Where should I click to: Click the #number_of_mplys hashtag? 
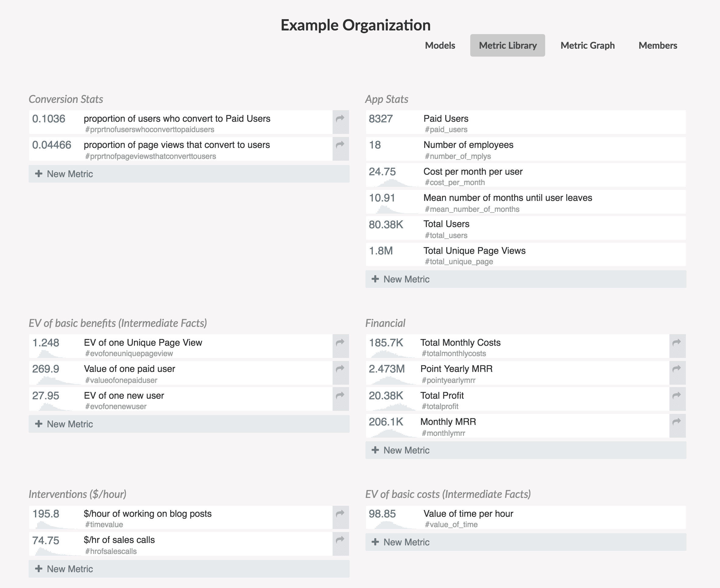tap(458, 156)
